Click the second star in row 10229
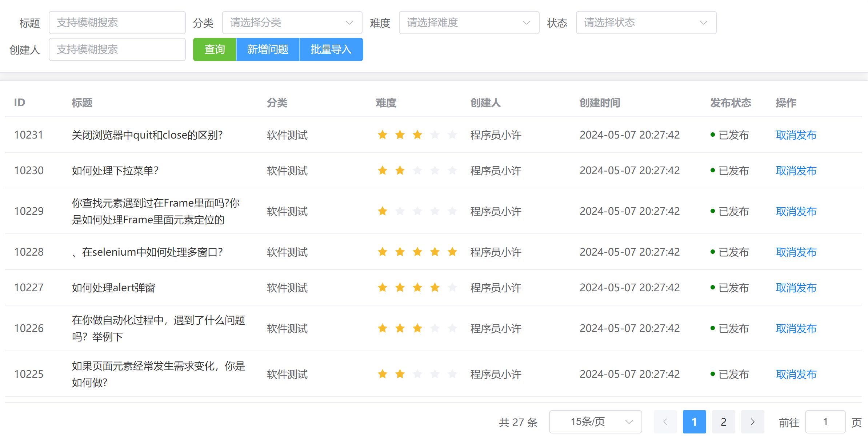868x440 pixels. [400, 211]
